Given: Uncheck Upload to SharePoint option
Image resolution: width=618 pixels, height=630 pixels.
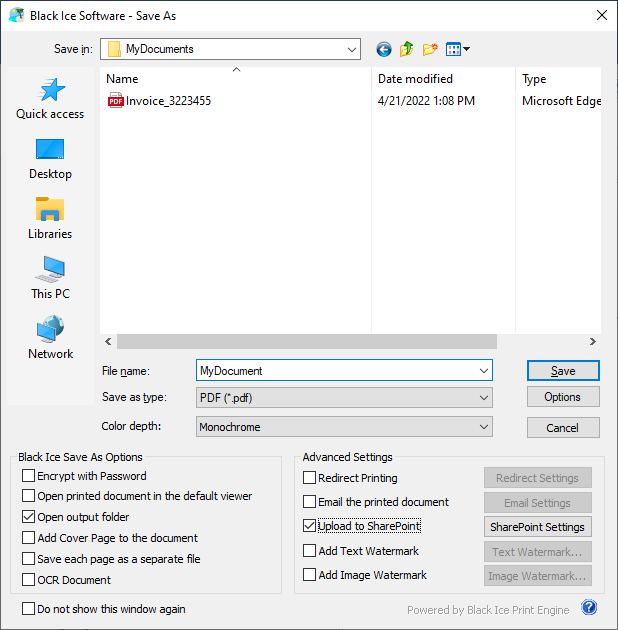Looking at the screenshot, I should (x=310, y=526).
